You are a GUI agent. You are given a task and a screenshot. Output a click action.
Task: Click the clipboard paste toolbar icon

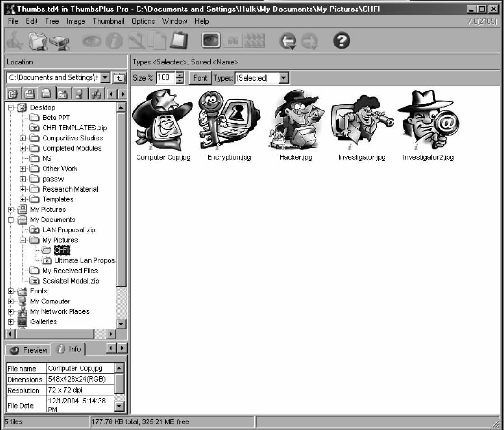179,41
